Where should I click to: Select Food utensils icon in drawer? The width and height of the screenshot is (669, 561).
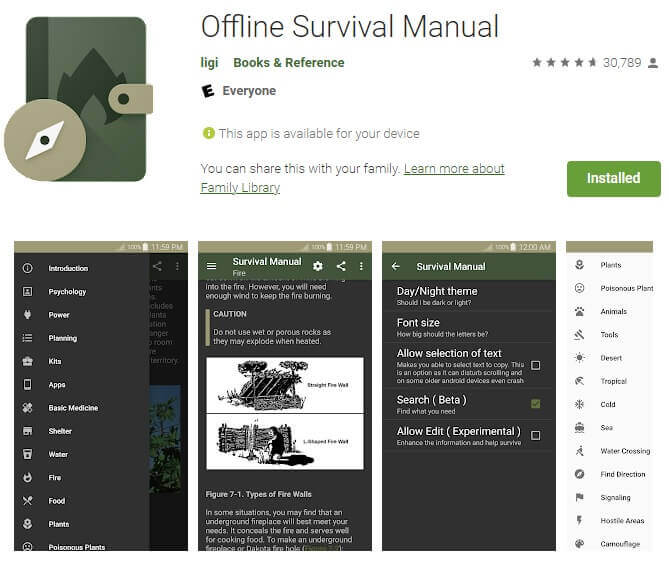[27, 500]
